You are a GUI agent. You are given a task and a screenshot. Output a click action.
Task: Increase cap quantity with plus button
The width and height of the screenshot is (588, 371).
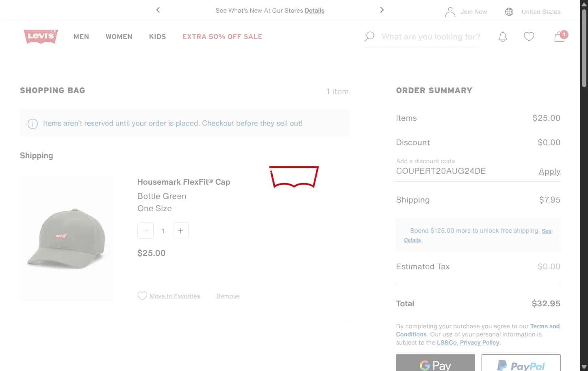pyautogui.click(x=180, y=231)
